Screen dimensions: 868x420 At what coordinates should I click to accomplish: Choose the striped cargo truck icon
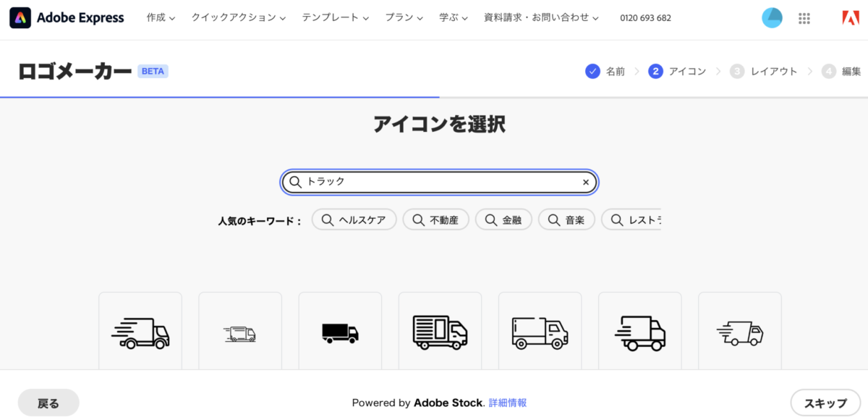[440, 332]
